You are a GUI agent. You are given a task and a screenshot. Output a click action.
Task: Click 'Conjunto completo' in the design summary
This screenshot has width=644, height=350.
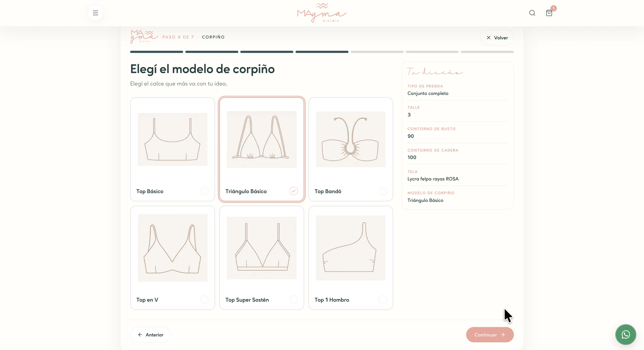click(x=428, y=93)
